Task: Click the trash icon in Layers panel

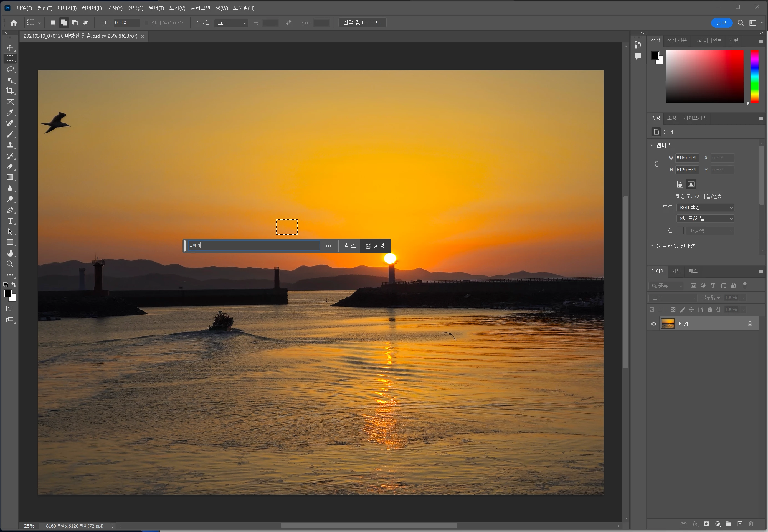Action: [x=751, y=524]
